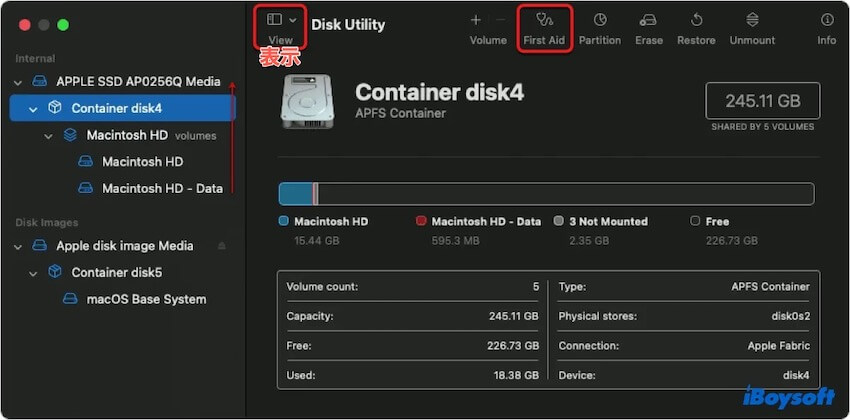
Task: Click the Type APFS Container value
Action: [770, 287]
